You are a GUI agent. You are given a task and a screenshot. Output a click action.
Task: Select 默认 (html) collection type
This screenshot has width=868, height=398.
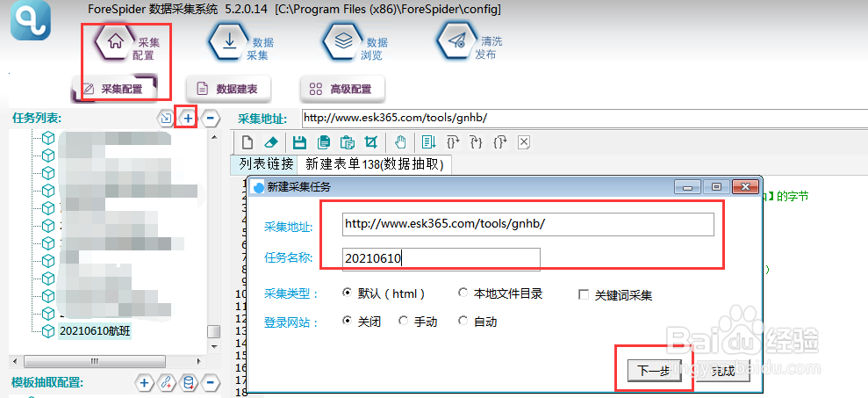(347, 293)
